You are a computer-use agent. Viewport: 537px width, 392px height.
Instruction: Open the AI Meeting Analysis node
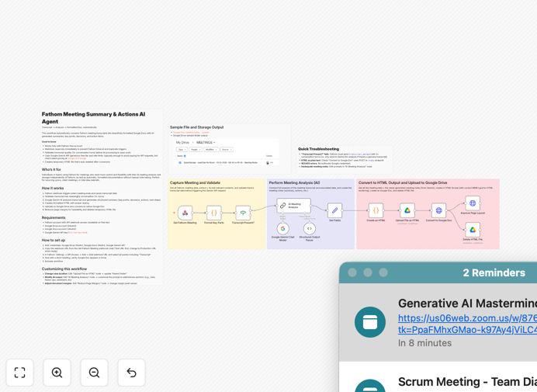(294, 206)
